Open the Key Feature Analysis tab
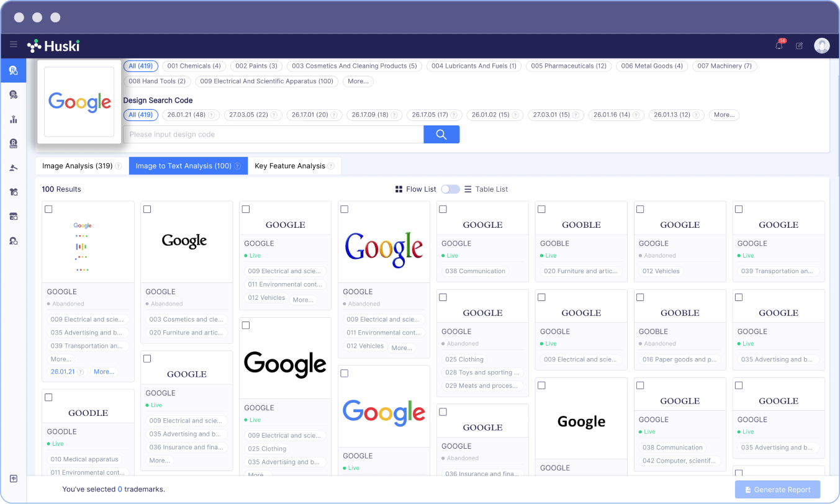The width and height of the screenshot is (840, 504). pyautogui.click(x=289, y=166)
